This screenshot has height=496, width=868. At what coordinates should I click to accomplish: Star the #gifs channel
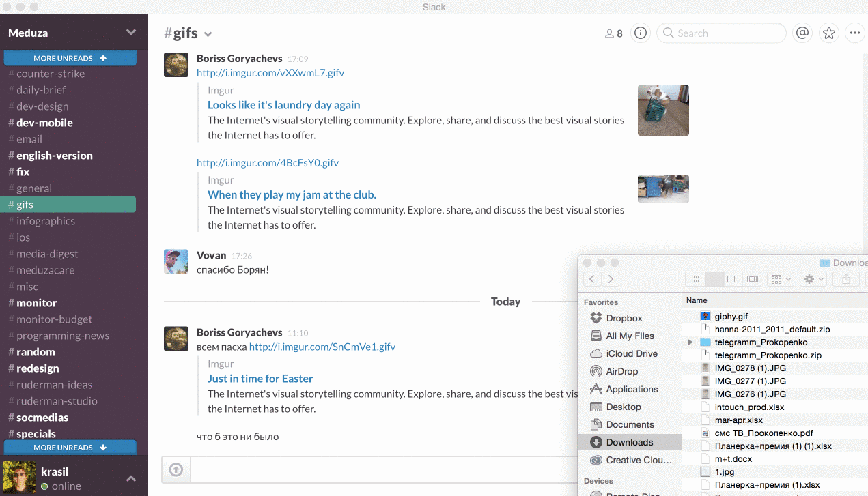(x=828, y=33)
